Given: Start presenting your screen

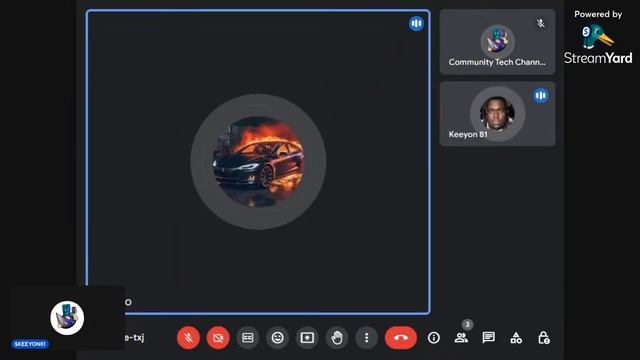Looking at the screenshot, I should pyautogui.click(x=307, y=338).
